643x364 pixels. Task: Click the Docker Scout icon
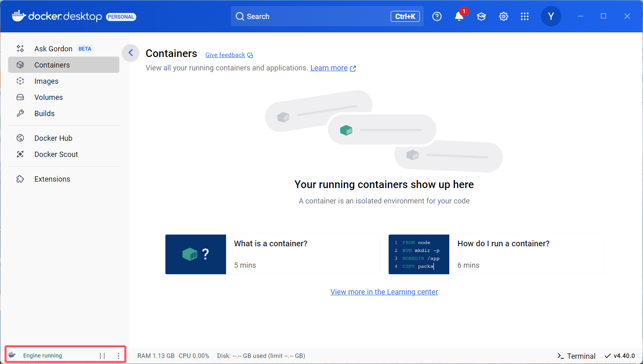tap(20, 154)
